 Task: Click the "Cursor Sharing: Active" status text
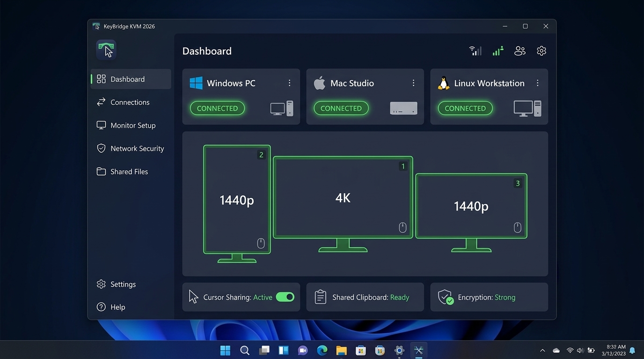coord(238,297)
